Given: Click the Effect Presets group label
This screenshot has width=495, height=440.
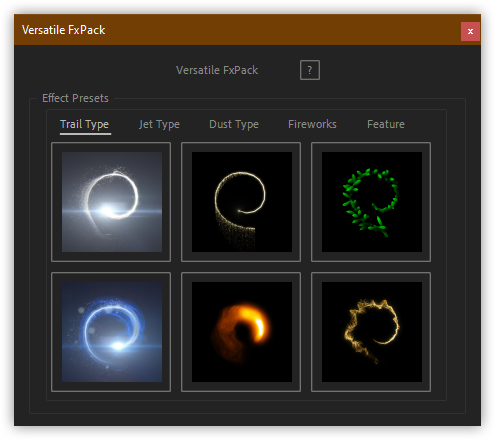Looking at the screenshot, I should coord(75,98).
